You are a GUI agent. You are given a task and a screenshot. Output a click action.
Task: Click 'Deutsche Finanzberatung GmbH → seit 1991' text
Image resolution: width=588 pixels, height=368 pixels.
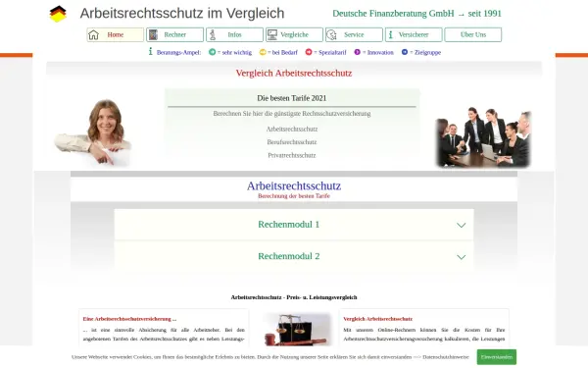pos(416,14)
